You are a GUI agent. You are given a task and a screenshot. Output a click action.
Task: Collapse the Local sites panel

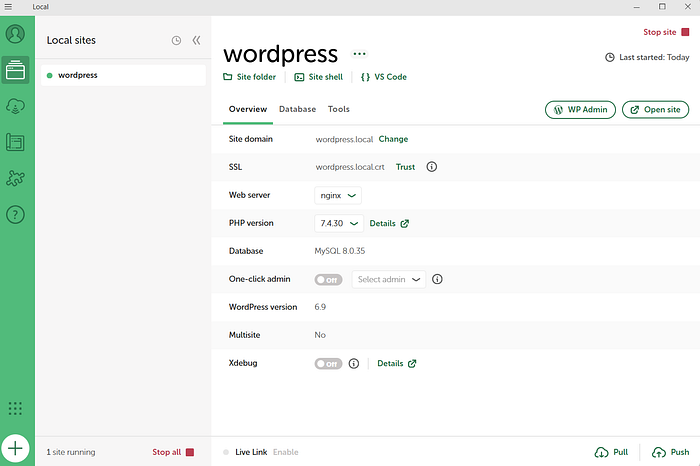(196, 41)
